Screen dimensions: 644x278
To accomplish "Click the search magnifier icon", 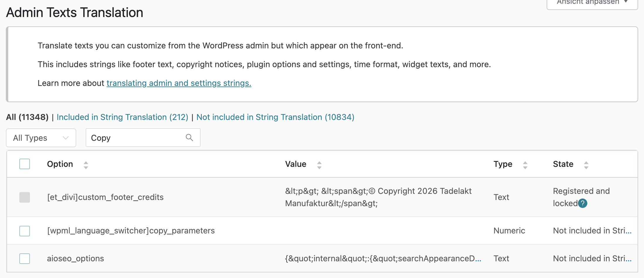I will click(189, 138).
